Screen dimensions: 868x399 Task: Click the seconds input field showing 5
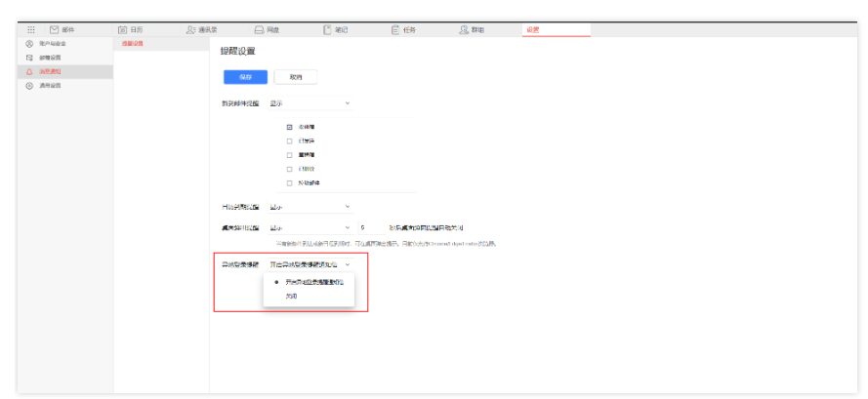pyautogui.click(x=371, y=227)
